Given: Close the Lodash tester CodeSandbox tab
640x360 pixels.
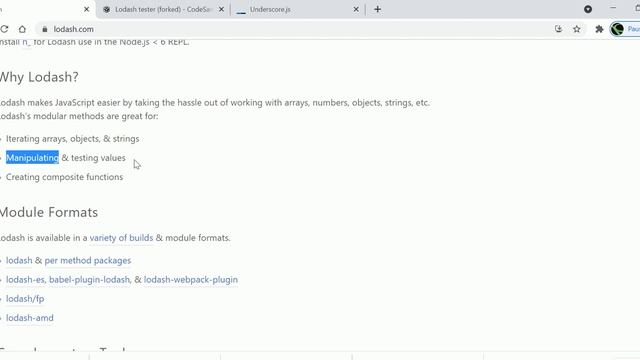Looking at the screenshot, I should 221,9.
